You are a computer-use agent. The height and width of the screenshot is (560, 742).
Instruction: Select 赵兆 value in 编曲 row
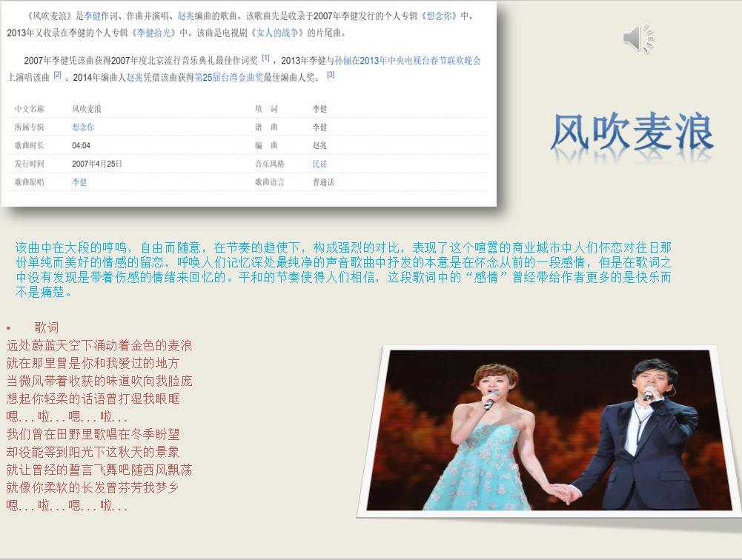coord(319,145)
